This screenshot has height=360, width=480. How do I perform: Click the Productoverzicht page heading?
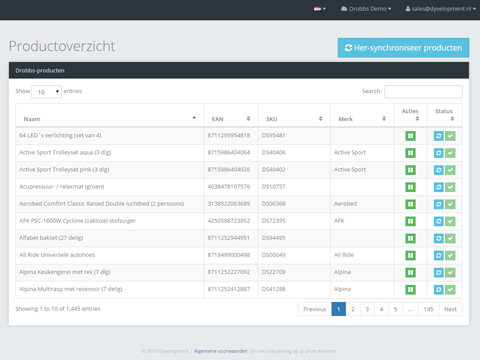(62, 46)
